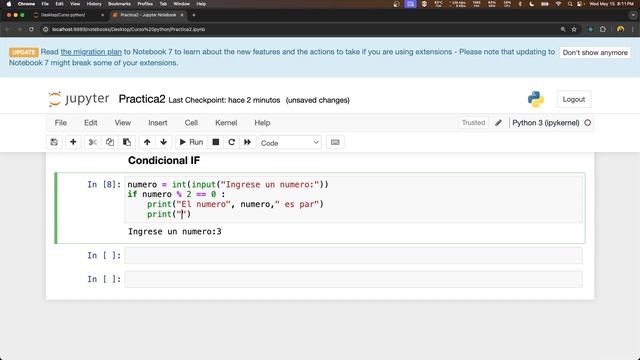Go forward in browser history
The image size is (640, 360).
click(20, 29)
